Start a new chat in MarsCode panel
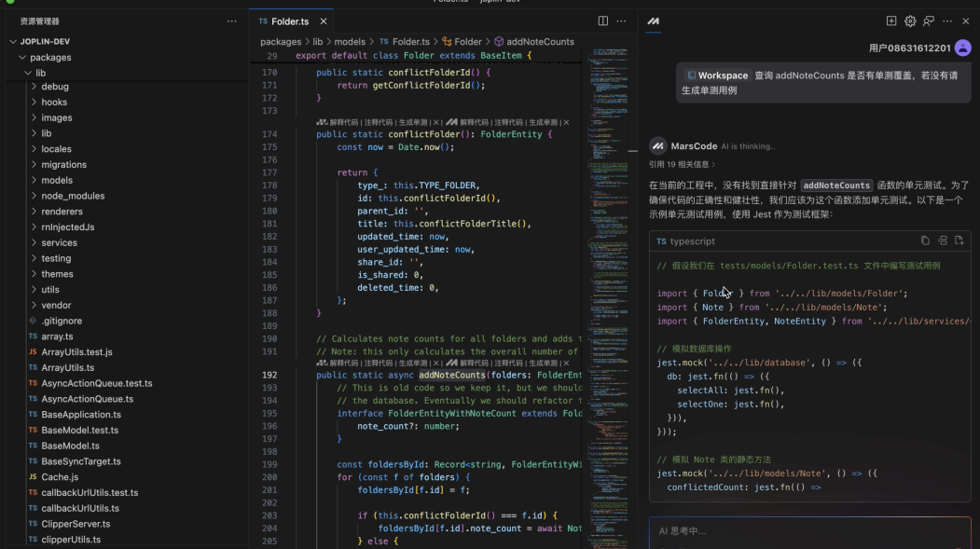Viewport: 980px width, 549px height. pyautogui.click(x=891, y=21)
